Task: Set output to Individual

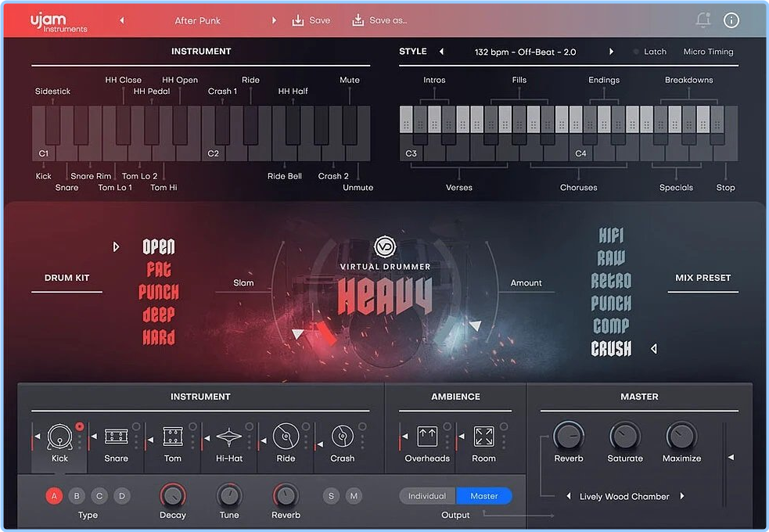Action: pyautogui.click(x=427, y=496)
